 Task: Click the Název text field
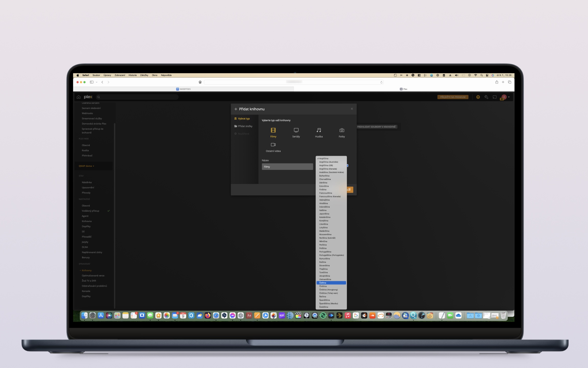(x=287, y=167)
